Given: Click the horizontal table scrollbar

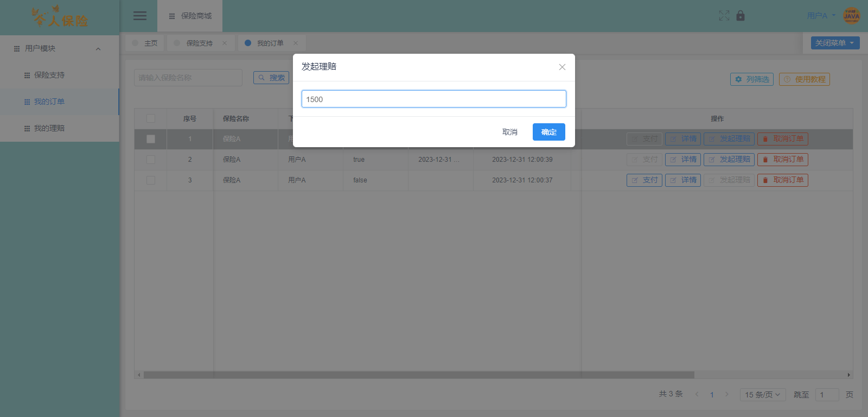Looking at the screenshot, I should point(419,375).
